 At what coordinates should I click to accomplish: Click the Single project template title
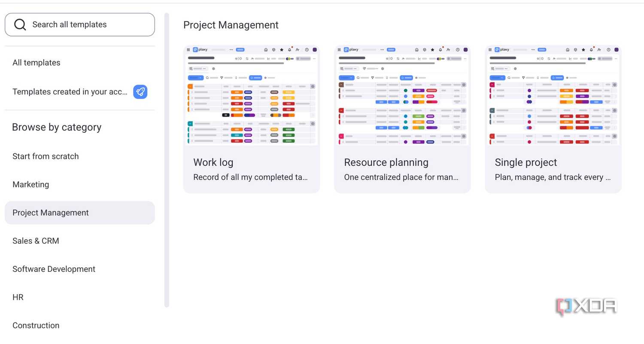[x=526, y=162]
